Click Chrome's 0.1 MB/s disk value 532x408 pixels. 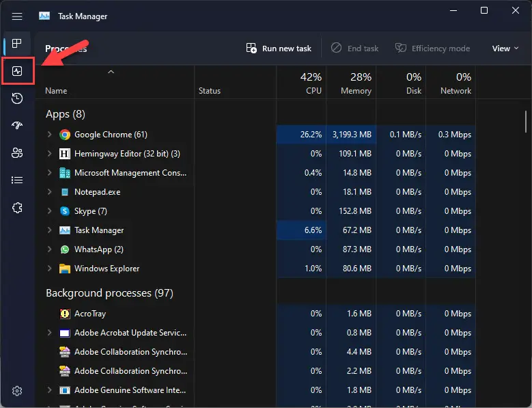pyautogui.click(x=406, y=135)
